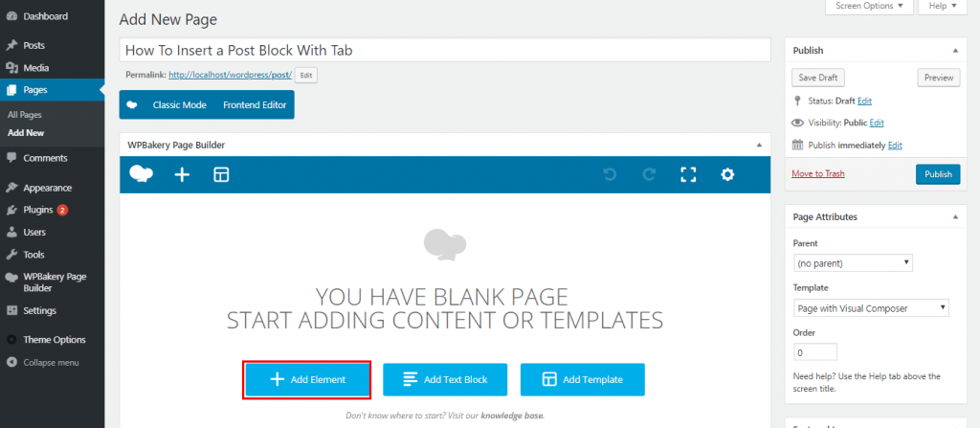
Task: Click the redo arrow icon
Action: coord(649,174)
